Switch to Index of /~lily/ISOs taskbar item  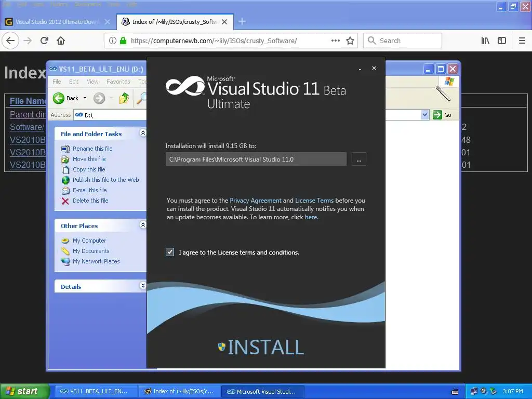tap(180, 391)
